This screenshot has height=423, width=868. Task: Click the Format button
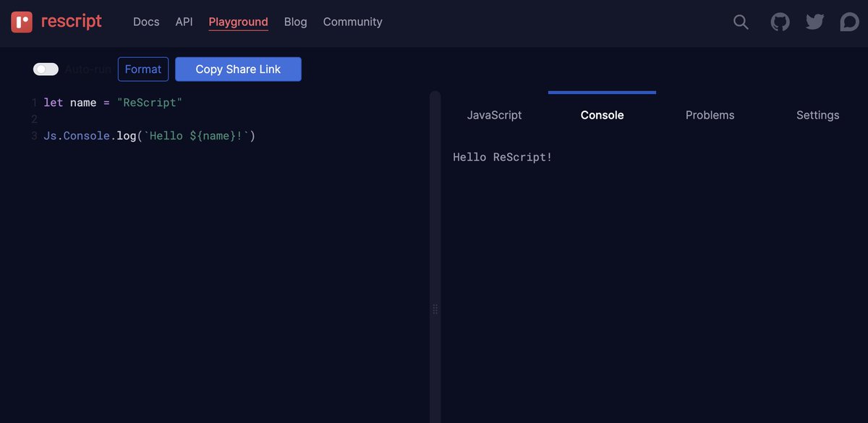click(x=143, y=69)
